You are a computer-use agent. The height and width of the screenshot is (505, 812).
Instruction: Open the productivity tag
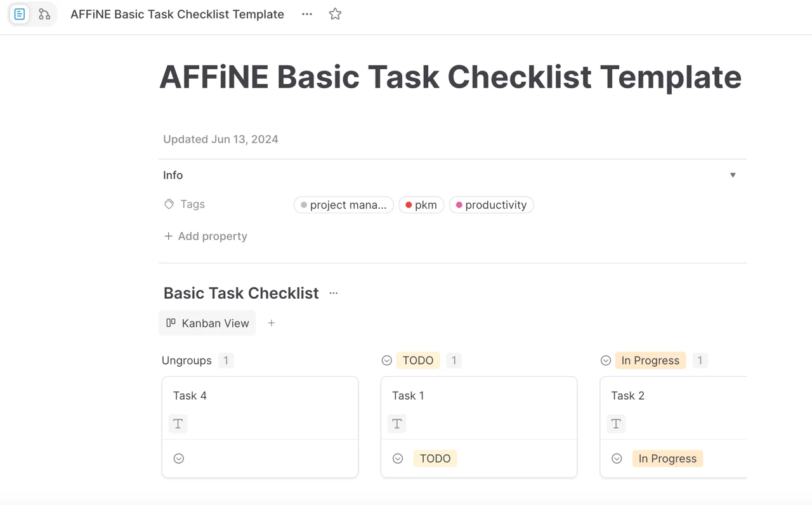[491, 205]
